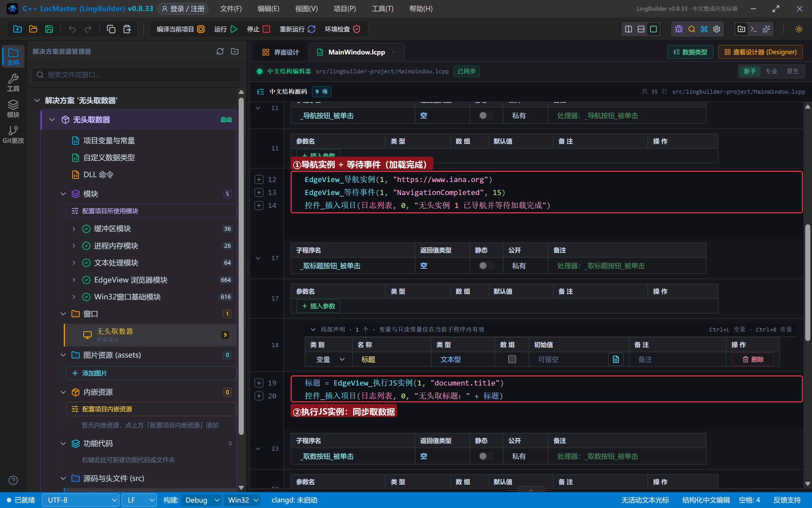812x508 pixels.
Task: Click the new project icon in toolbar
Action: click(x=17, y=29)
